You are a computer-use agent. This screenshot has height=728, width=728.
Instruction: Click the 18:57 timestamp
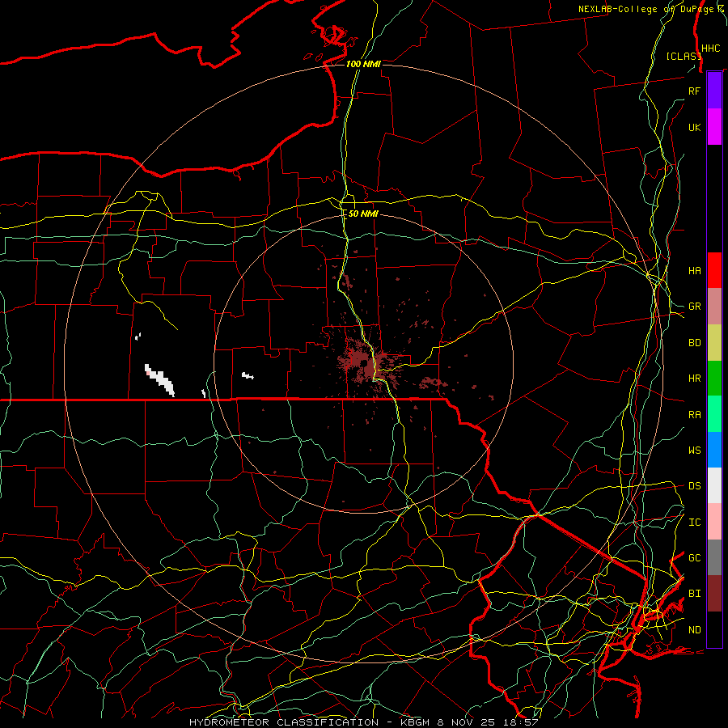pos(520,722)
